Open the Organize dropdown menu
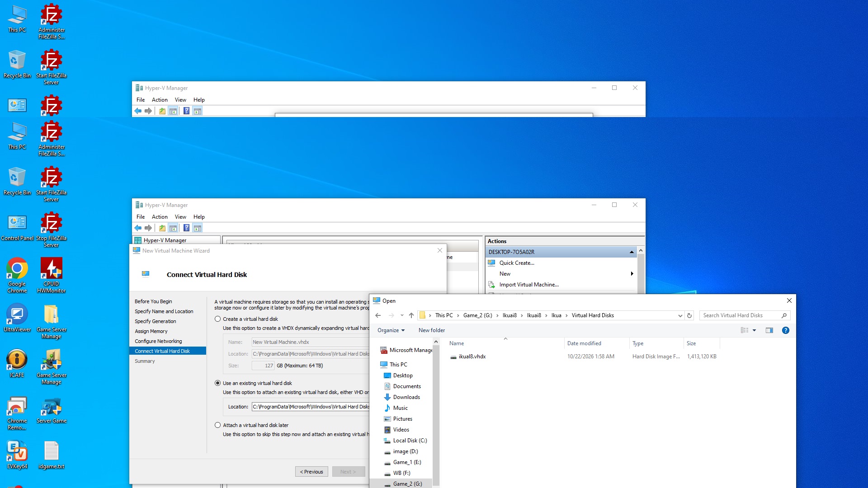Screen dimensions: 868x488 pyautogui.click(x=391, y=330)
